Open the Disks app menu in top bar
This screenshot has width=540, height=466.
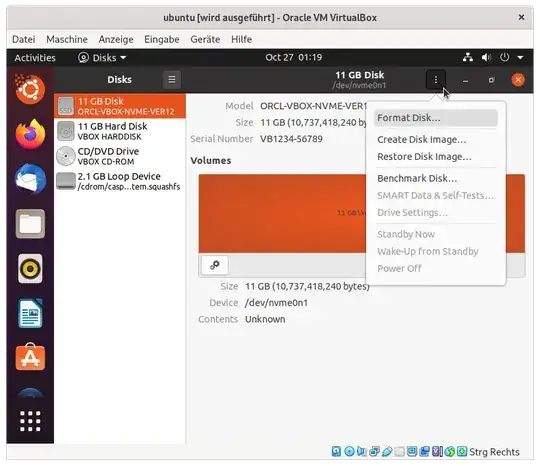(102, 58)
